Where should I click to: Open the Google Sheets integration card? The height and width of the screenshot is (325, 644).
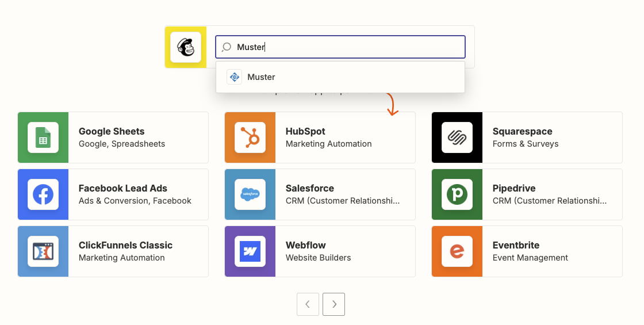click(113, 137)
